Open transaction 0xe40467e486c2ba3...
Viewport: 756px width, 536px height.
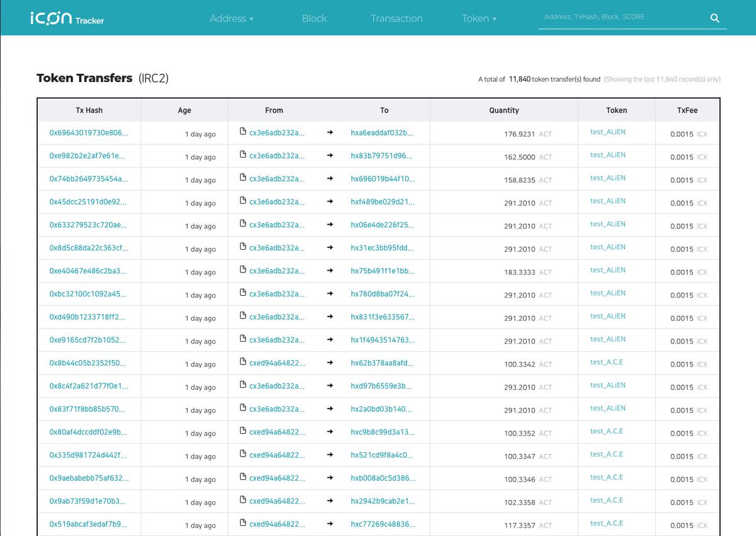coord(88,271)
